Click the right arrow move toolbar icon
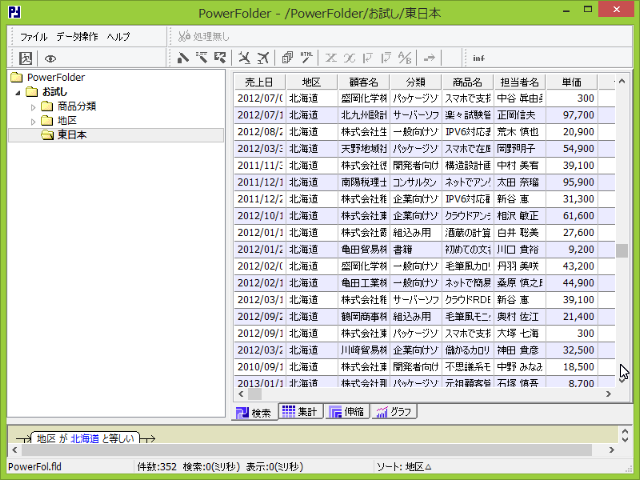This screenshot has width=640, height=480. coord(429,58)
